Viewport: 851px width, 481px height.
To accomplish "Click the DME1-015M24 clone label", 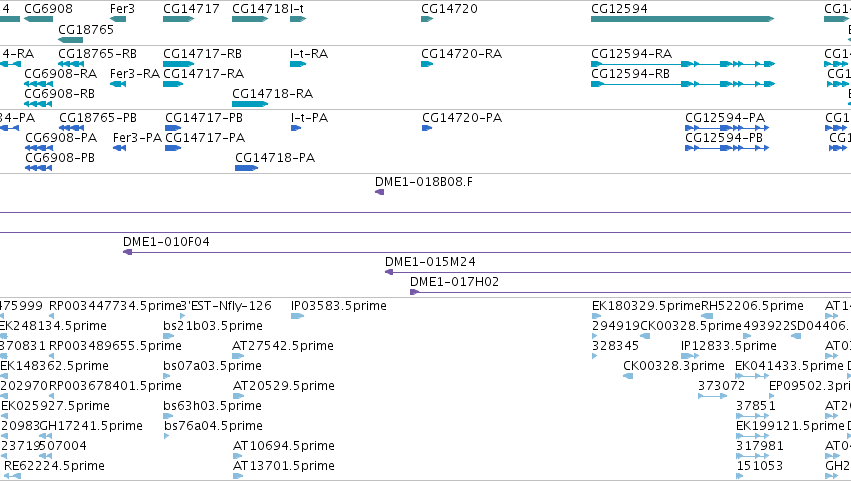I will click(430, 262).
